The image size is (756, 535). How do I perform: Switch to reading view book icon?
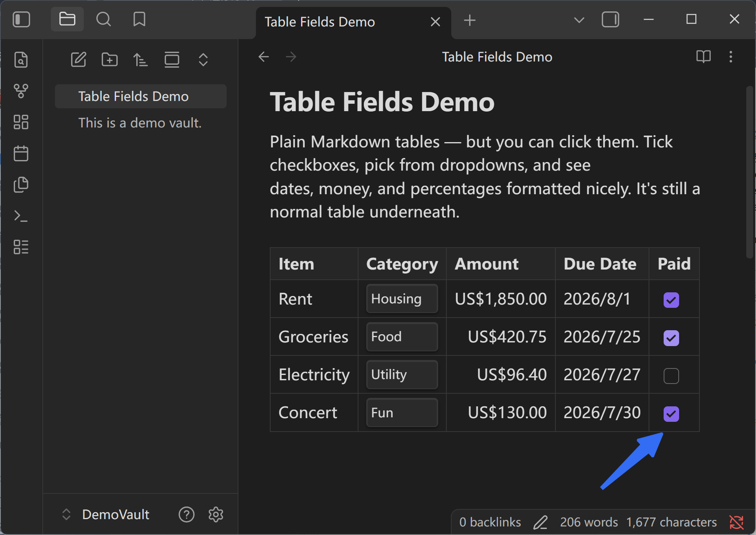pos(704,57)
